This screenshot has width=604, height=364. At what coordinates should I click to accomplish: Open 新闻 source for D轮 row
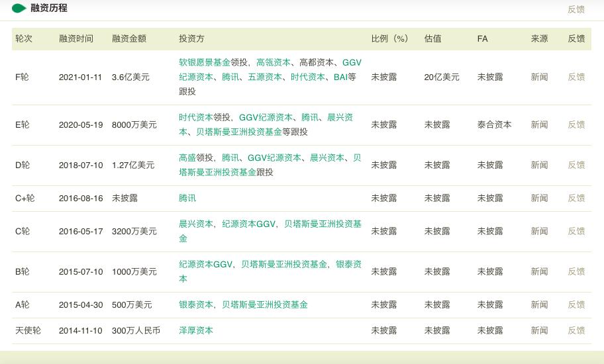pos(539,165)
